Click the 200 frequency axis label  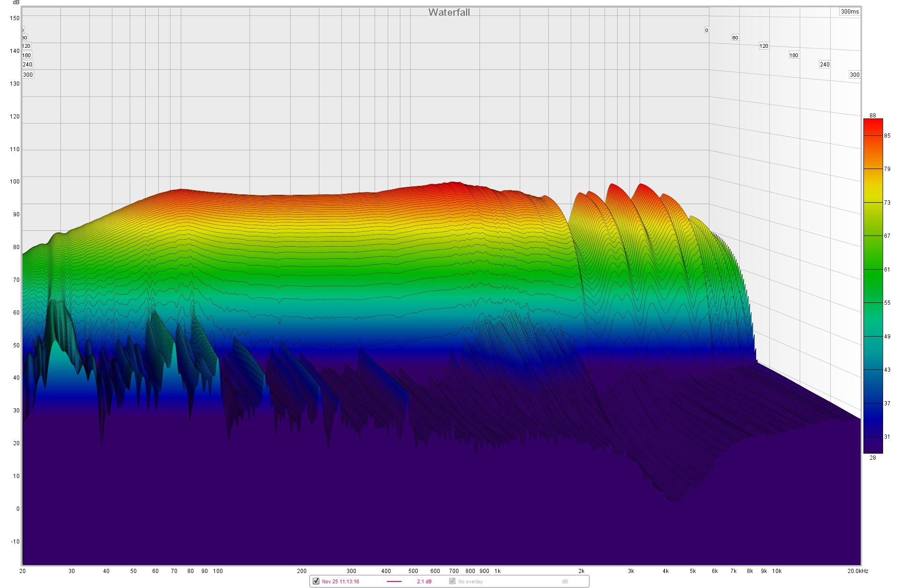tap(302, 571)
